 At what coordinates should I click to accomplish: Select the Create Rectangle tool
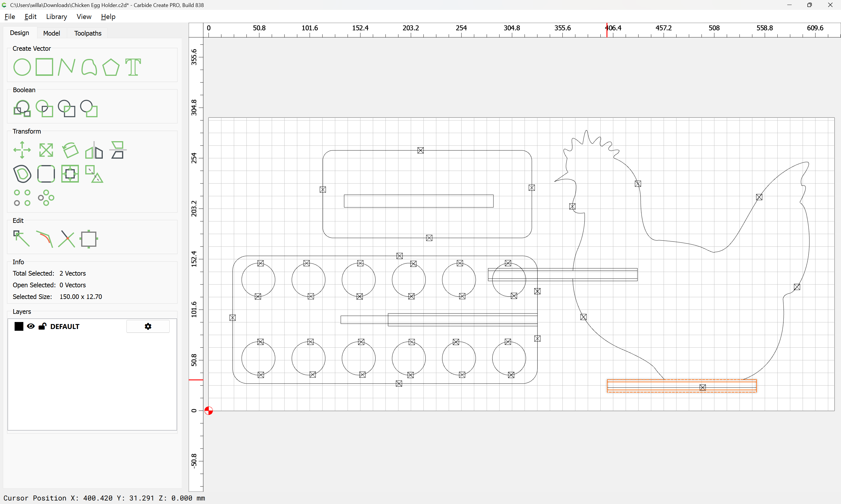point(44,67)
